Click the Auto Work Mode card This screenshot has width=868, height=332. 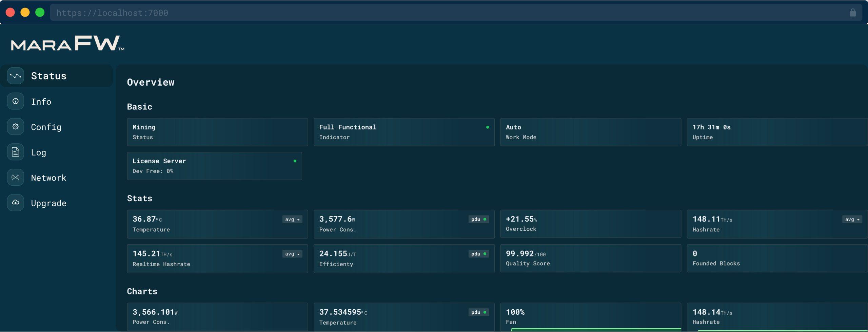coord(591,132)
